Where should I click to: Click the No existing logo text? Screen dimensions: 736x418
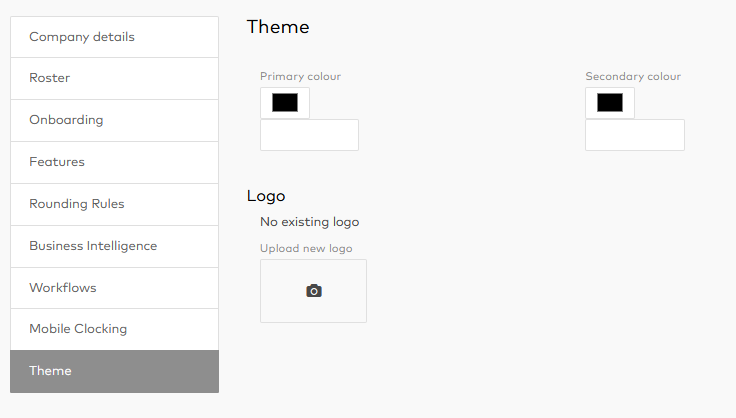[x=309, y=222]
